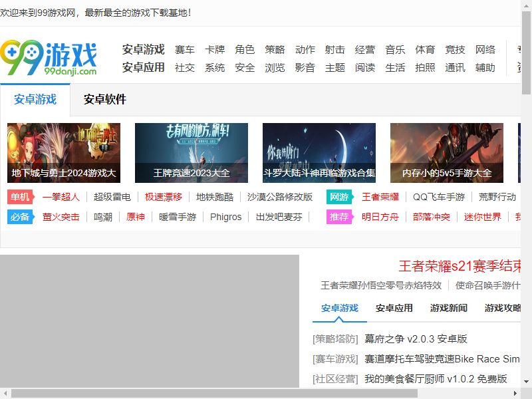Open the 超级雷电 game link

coord(112,197)
